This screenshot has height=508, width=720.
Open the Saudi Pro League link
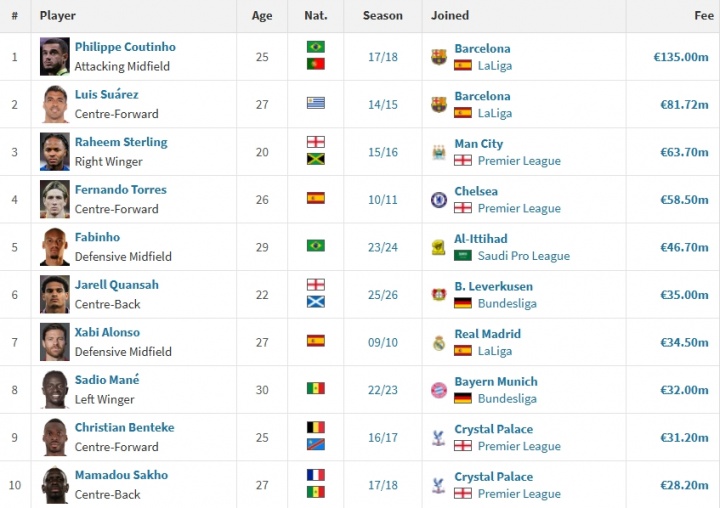(523, 256)
